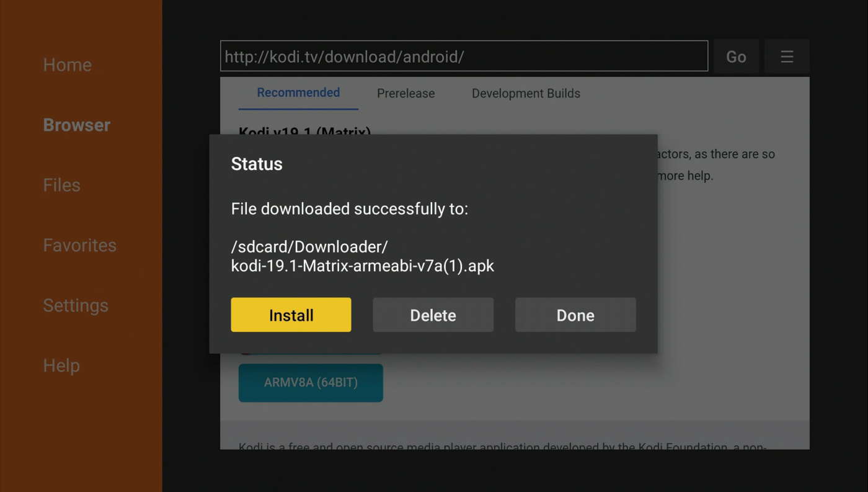868x492 pixels.
Task: Switch to the Development Builds tab
Action: coord(526,94)
